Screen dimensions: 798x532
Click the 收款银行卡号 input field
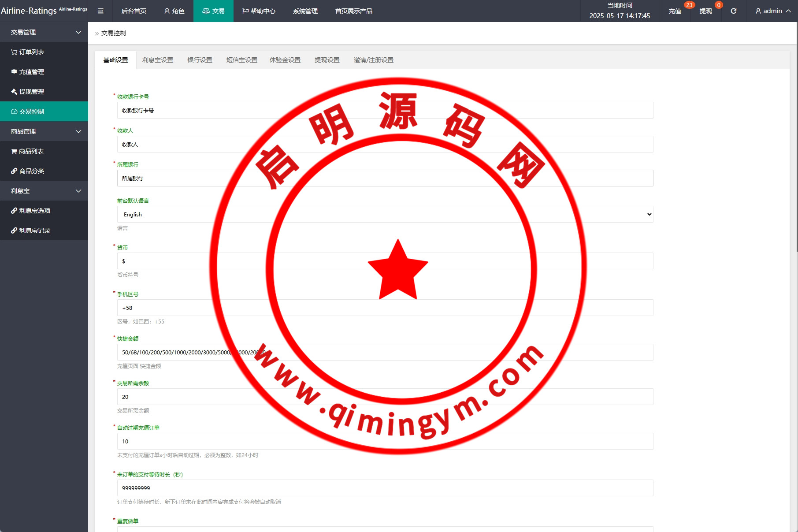pyautogui.click(x=385, y=110)
